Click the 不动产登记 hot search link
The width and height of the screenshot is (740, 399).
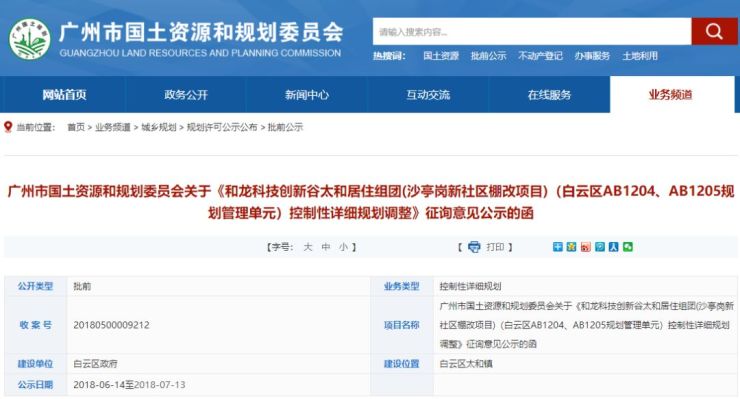[540, 56]
